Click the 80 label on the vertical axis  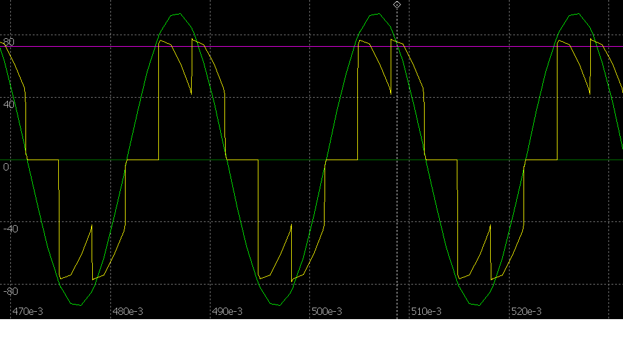(x=8, y=42)
